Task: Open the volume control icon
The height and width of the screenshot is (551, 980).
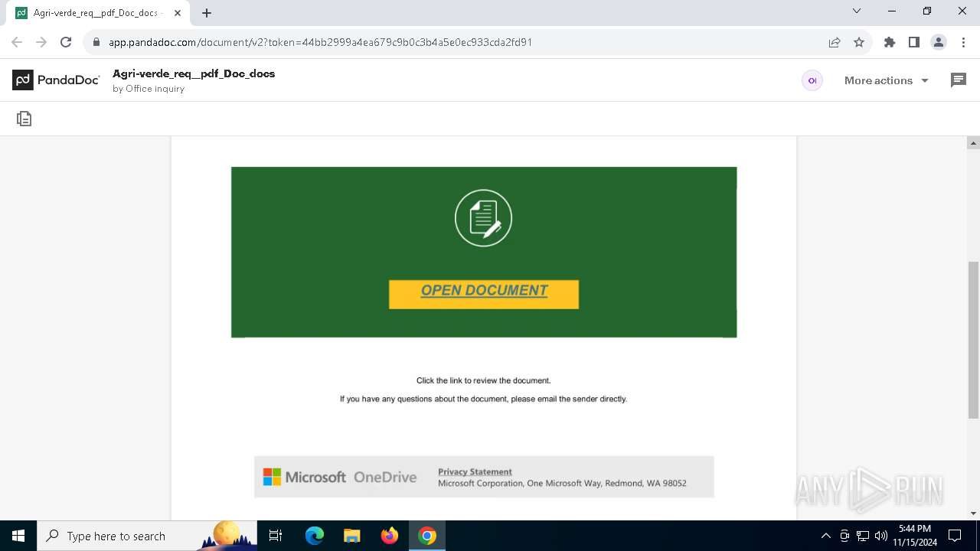Action: [x=880, y=536]
